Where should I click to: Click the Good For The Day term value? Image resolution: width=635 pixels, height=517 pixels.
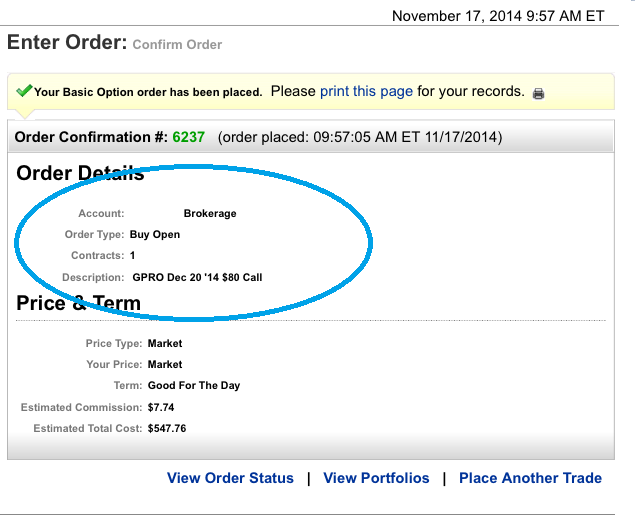tap(193, 385)
